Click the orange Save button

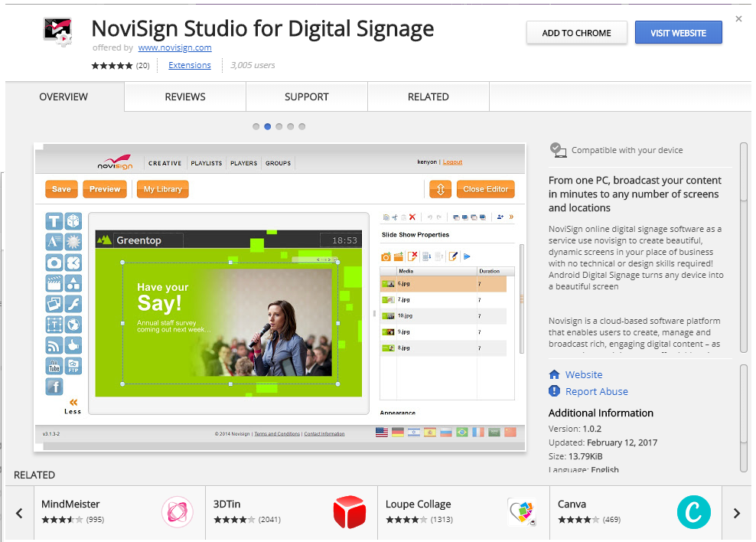(x=61, y=189)
